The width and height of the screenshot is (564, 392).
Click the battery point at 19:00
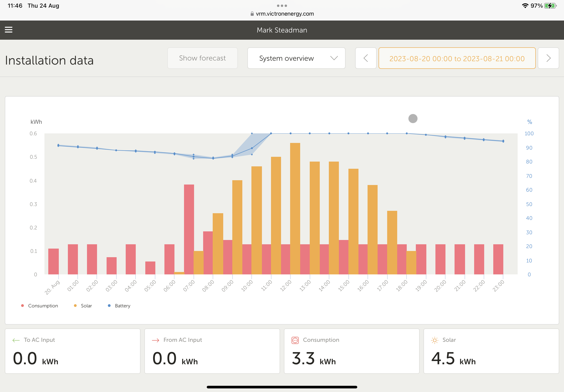426,135
